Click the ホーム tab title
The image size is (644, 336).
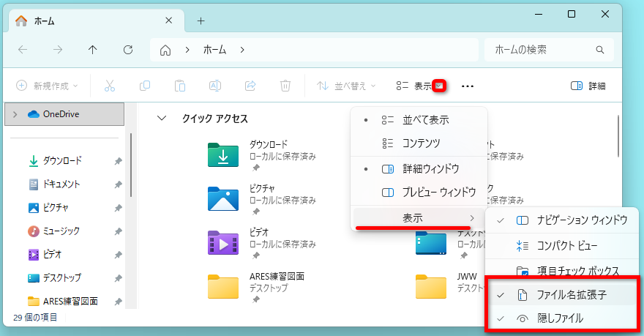[x=45, y=21]
